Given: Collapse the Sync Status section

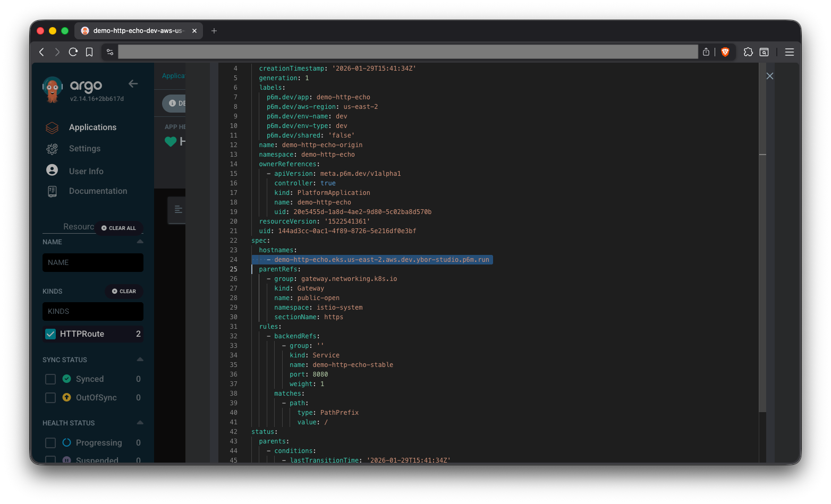Looking at the screenshot, I should coord(140,360).
